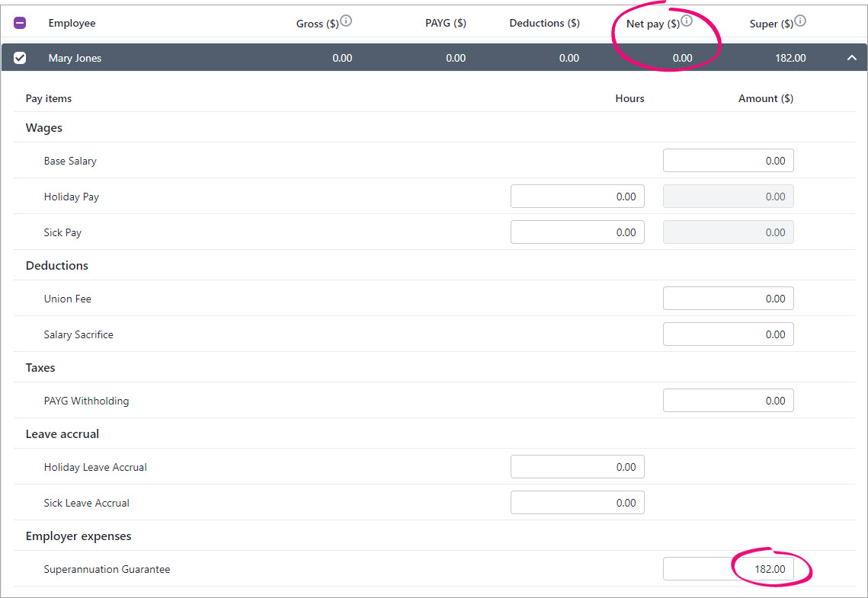Click the Salary Sacrifice amount field

tap(728, 334)
